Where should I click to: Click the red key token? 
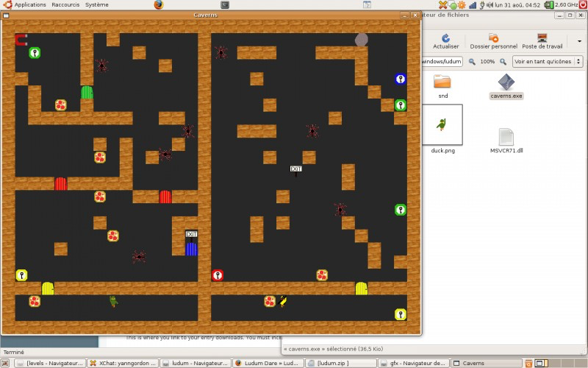click(218, 275)
